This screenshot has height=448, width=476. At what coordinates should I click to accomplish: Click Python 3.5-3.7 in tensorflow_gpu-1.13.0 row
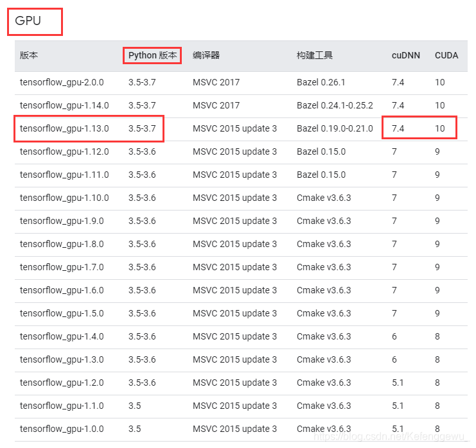[x=142, y=128]
